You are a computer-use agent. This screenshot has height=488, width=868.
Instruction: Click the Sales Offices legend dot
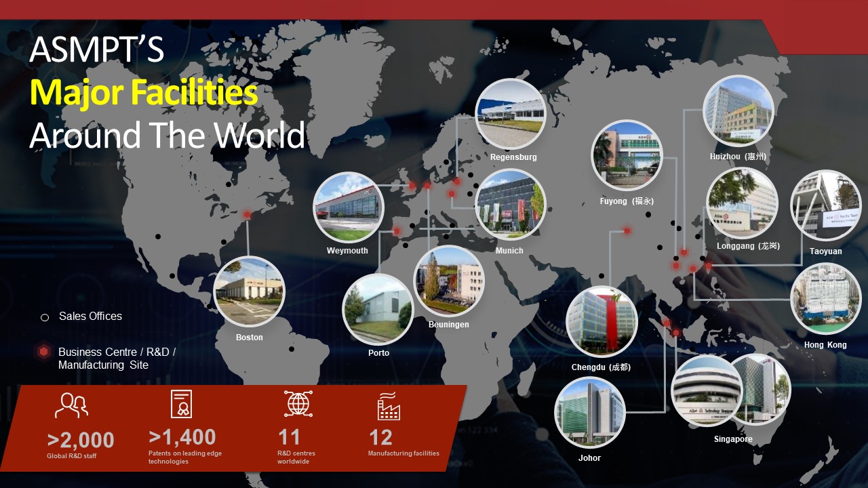pos(45,317)
